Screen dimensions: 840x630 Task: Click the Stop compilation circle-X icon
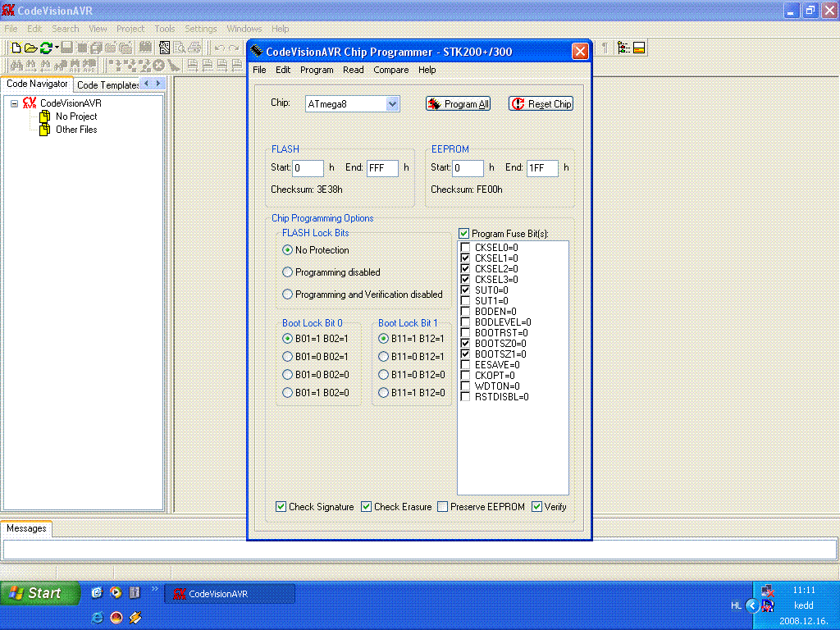point(158,66)
